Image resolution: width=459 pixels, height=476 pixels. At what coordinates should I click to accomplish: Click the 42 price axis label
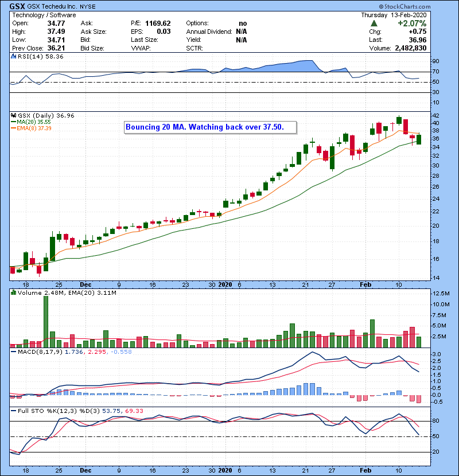pyautogui.click(x=435, y=116)
